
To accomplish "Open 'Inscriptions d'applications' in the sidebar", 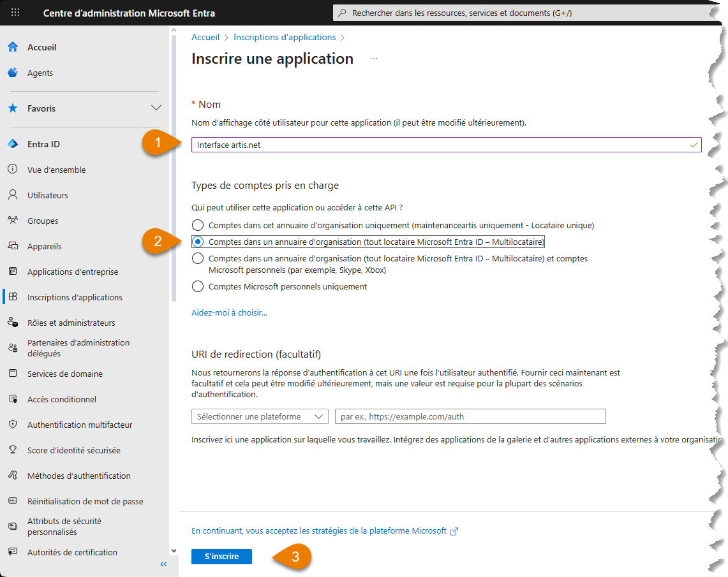I will [75, 297].
